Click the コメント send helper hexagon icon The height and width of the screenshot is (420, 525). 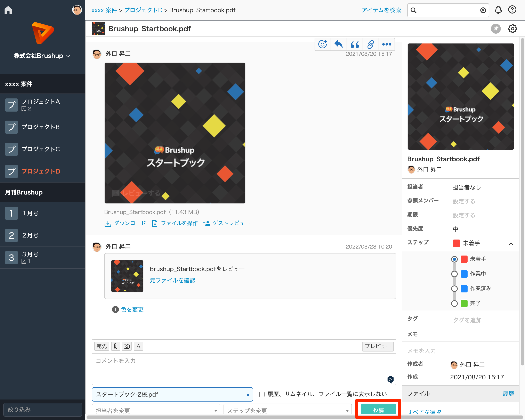tap(390, 379)
